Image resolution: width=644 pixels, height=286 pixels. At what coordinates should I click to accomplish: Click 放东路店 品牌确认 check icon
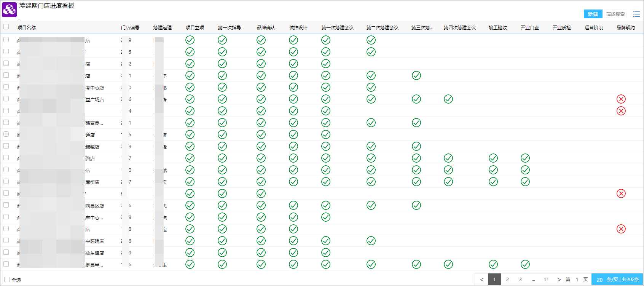[x=261, y=252]
